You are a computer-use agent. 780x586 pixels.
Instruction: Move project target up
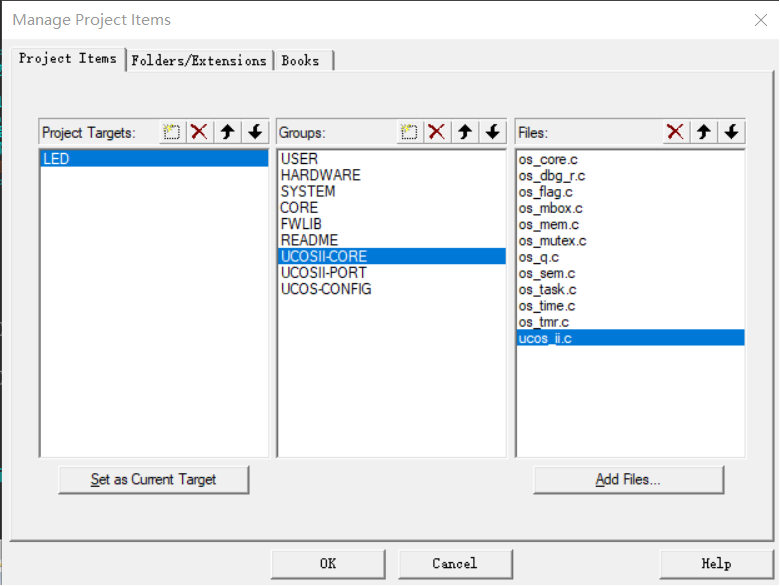click(227, 132)
